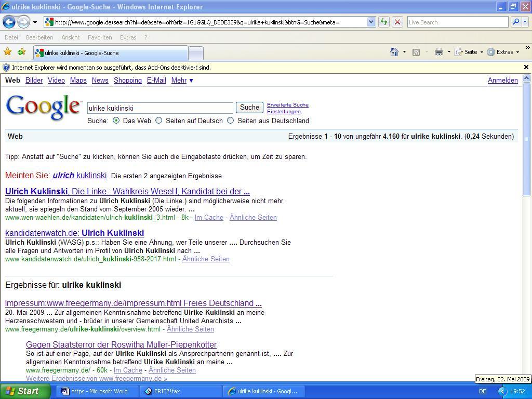Screen dimensions: 532x399
Task: Expand the address bar URL dropdown
Action: [x=371, y=22]
